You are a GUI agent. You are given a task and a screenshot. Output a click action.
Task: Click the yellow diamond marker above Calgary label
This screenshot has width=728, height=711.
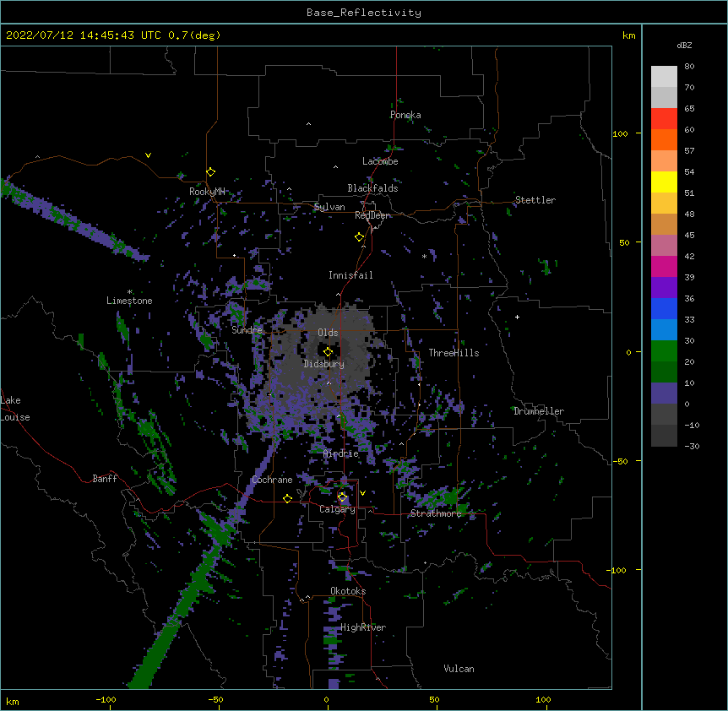pos(342,497)
